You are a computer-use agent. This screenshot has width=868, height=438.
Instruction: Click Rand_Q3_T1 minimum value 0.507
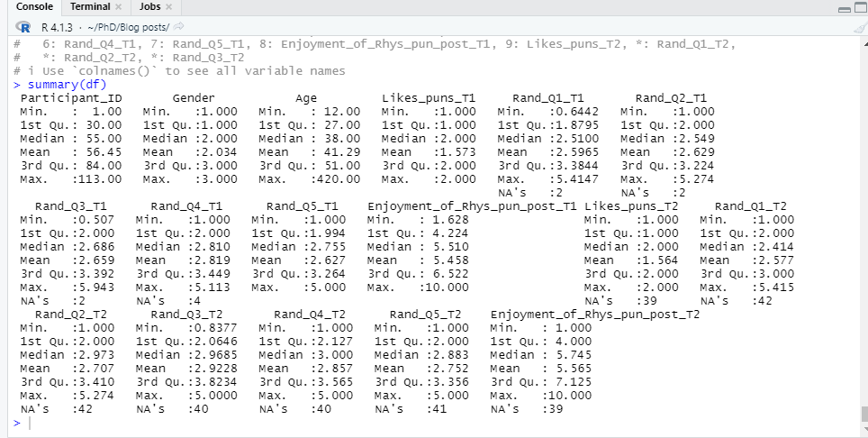click(x=96, y=220)
